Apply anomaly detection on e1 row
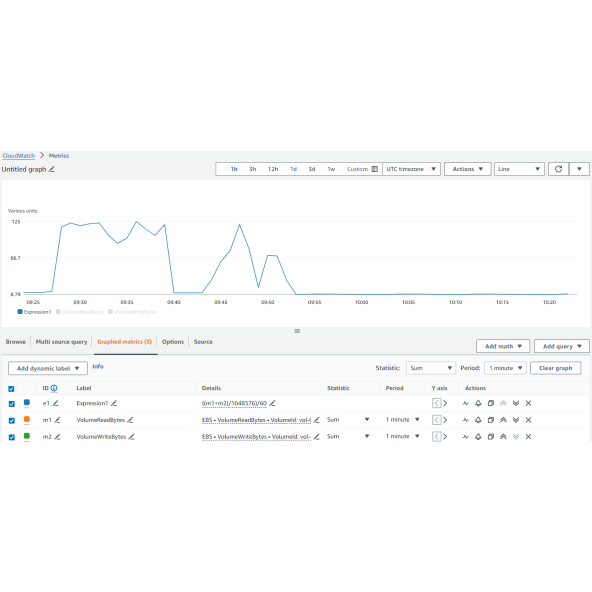The width and height of the screenshot is (592, 592). click(x=466, y=403)
